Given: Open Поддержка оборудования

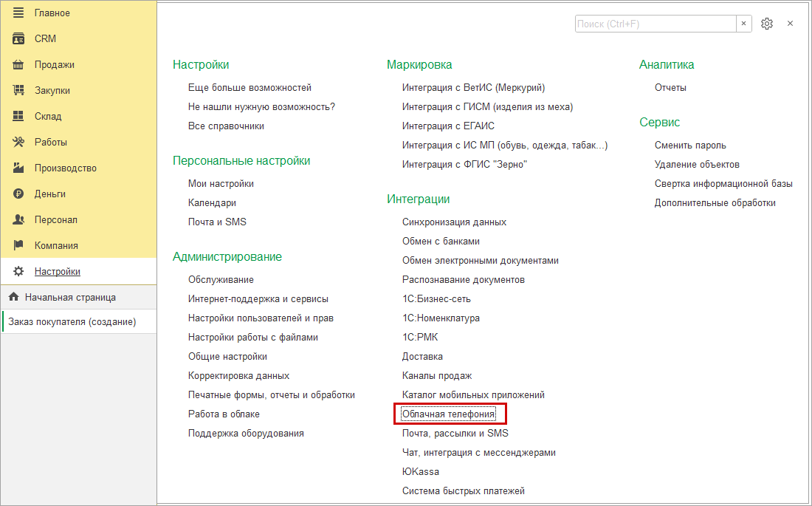Looking at the screenshot, I should click(246, 433).
